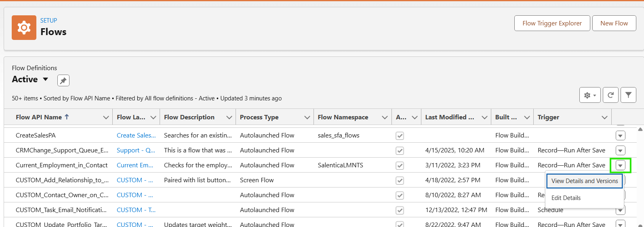Click the table scrollbar up arrow
The height and width of the screenshot is (227, 644).
coord(640,129)
